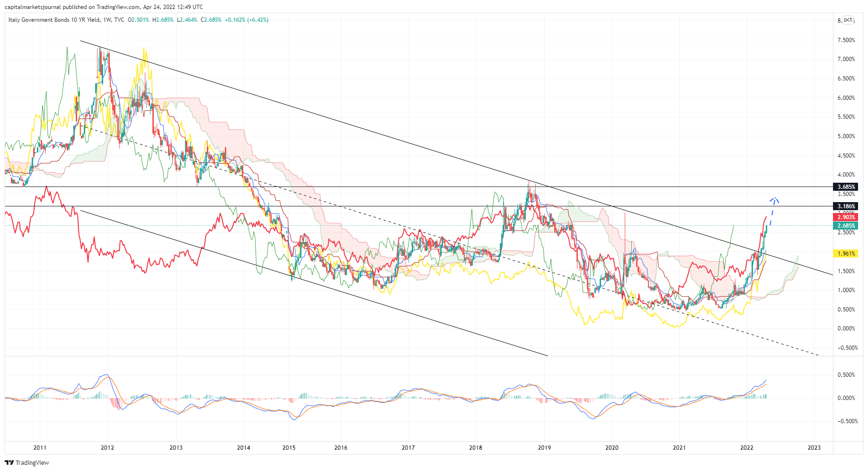Image resolution: width=868 pixels, height=471 pixels.
Task: Click the low value L2.464%
Action: [x=187, y=20]
